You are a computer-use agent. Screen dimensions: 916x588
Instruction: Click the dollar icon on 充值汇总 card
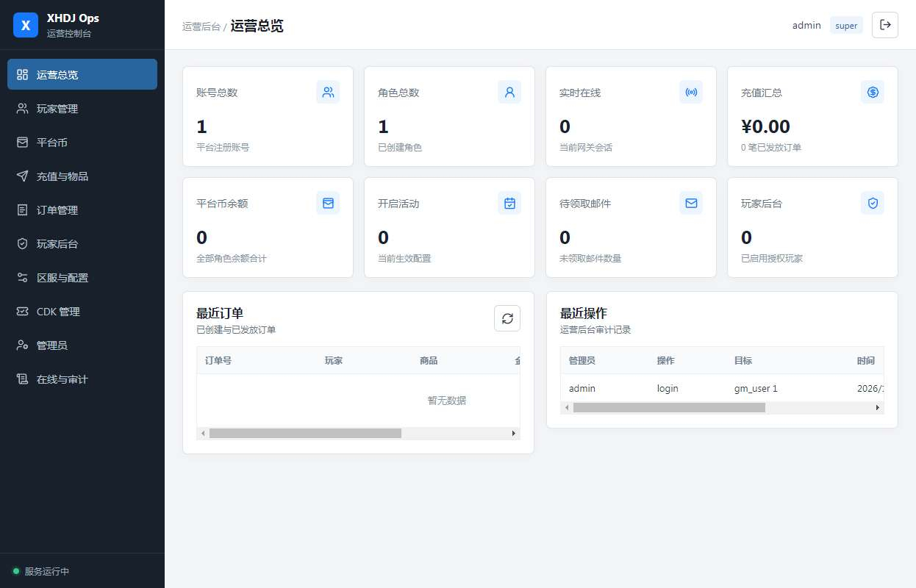pyautogui.click(x=873, y=92)
